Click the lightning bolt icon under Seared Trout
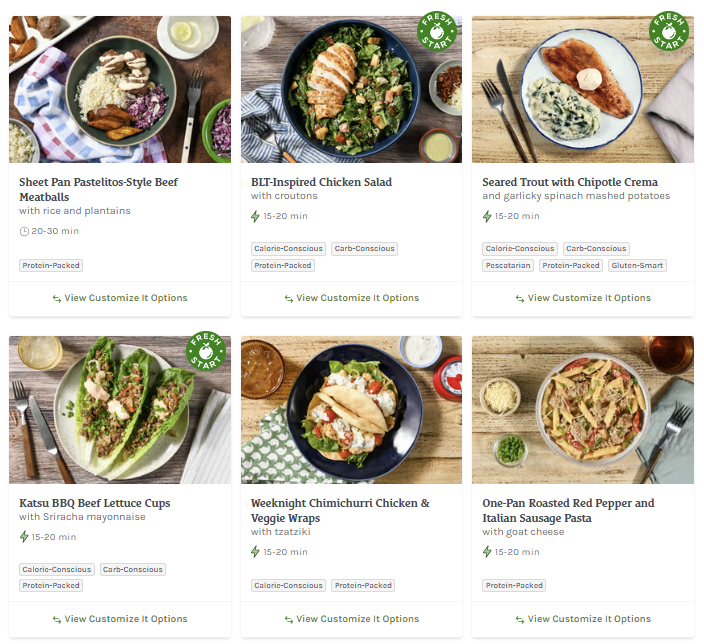Screen dimensions: 704x644 click(x=487, y=216)
